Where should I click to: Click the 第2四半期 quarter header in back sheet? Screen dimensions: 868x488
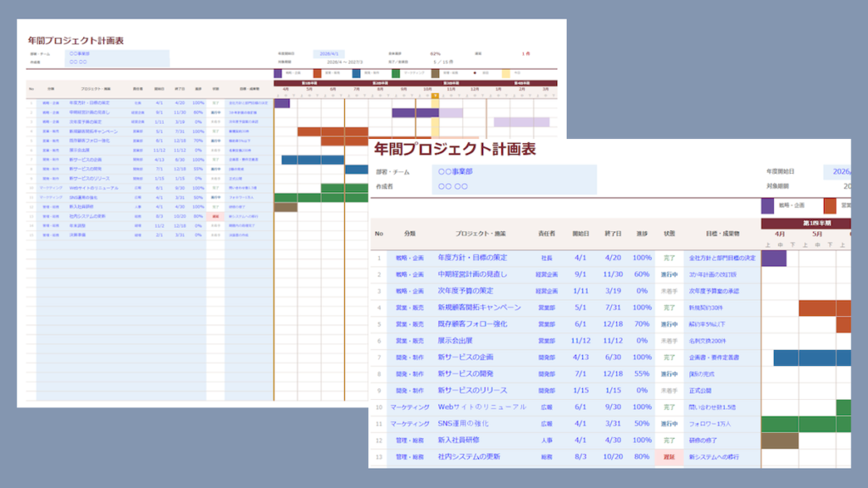tap(380, 84)
